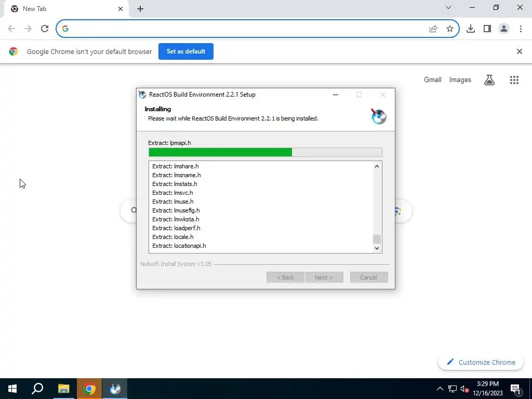
Task: Open Google apps grid
Action: coord(514,79)
